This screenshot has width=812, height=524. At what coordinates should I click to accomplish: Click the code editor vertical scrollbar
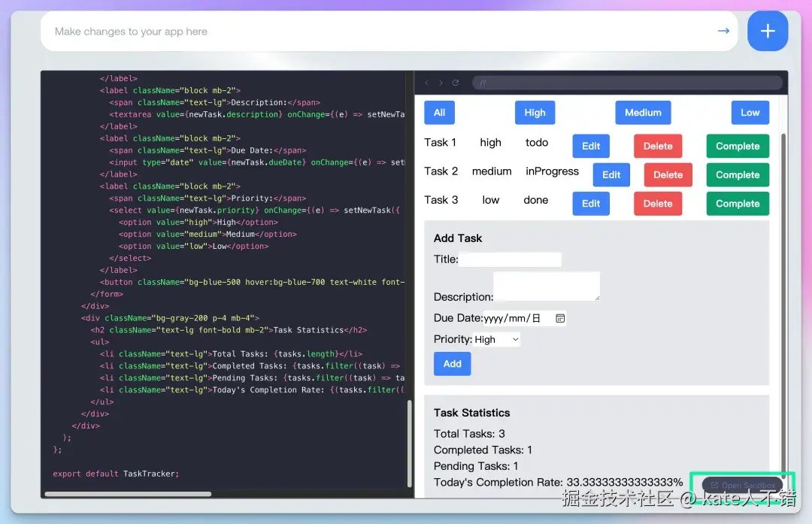tap(409, 444)
